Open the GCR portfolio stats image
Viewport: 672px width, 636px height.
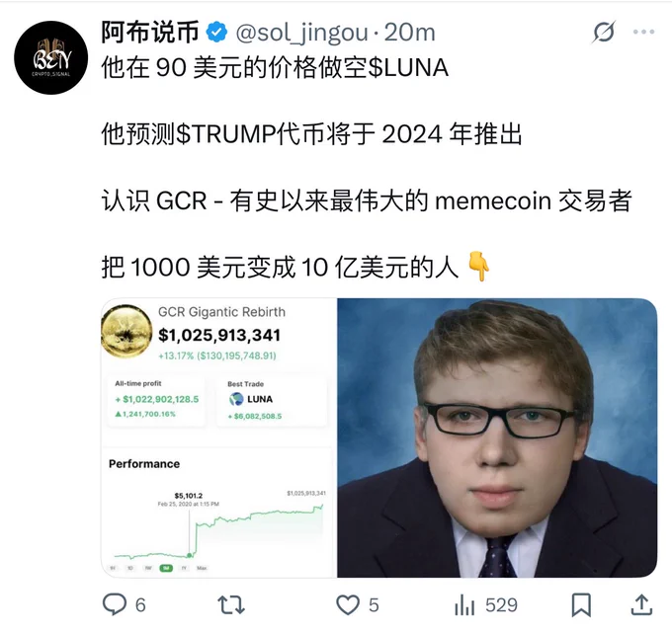point(218,437)
